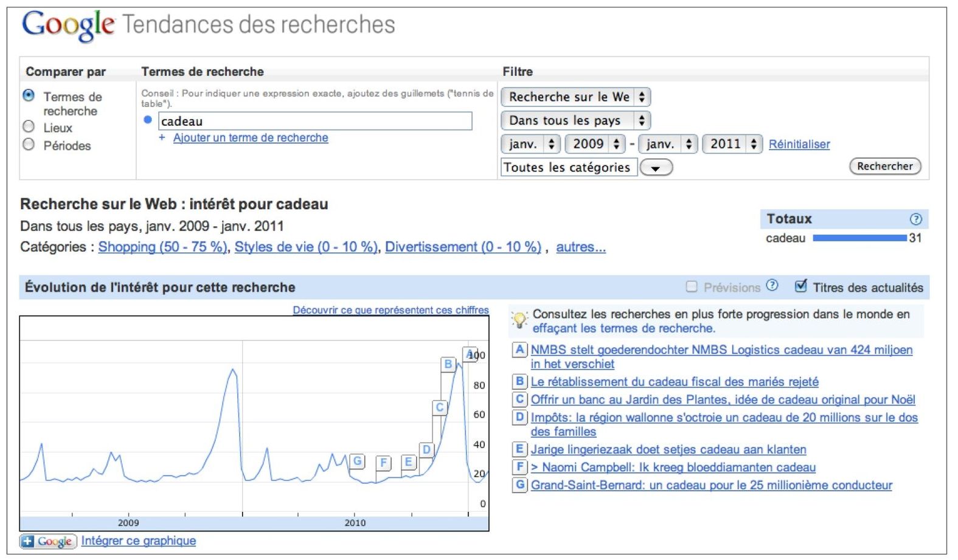Click the cadeau search term input field
The height and width of the screenshot is (560, 958).
point(314,121)
